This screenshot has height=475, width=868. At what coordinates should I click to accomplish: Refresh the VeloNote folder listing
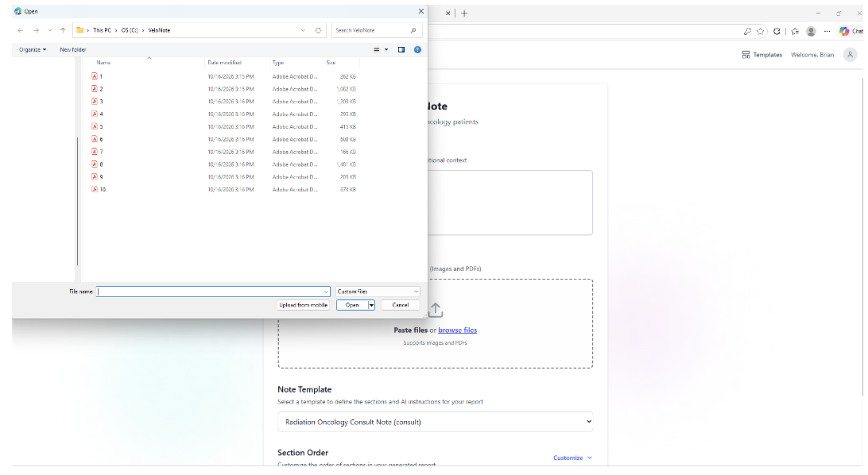[318, 30]
